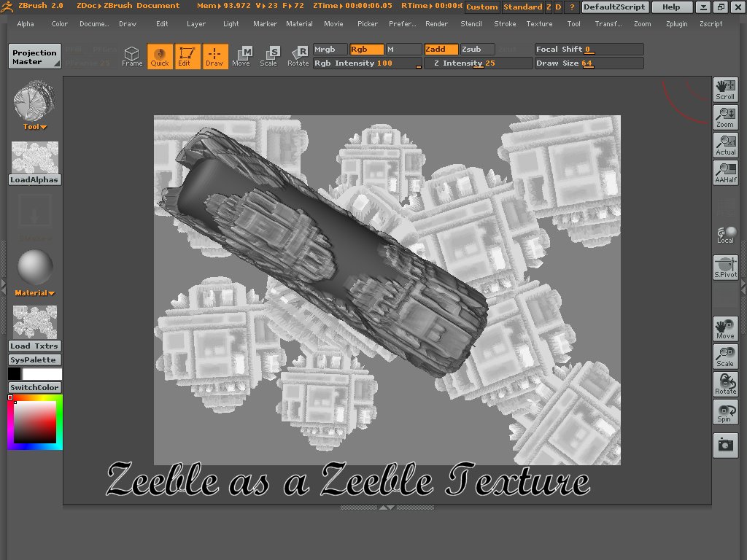Click the Z button in title bar
The width and height of the screenshot is (747, 560).
[549, 7]
